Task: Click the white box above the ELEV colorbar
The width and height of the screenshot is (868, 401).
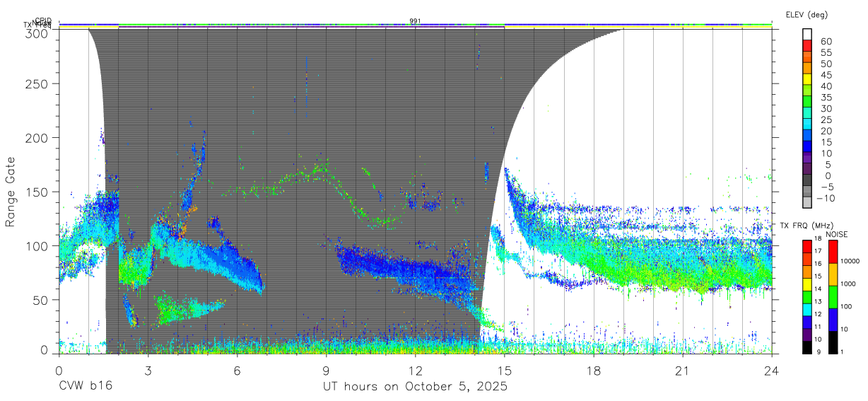Action: tap(808, 35)
